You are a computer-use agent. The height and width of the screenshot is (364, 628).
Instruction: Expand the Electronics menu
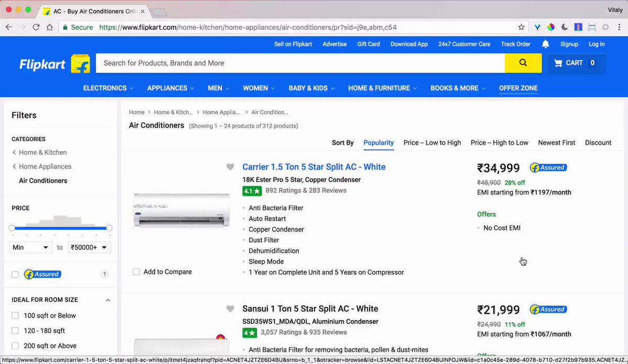pyautogui.click(x=108, y=88)
